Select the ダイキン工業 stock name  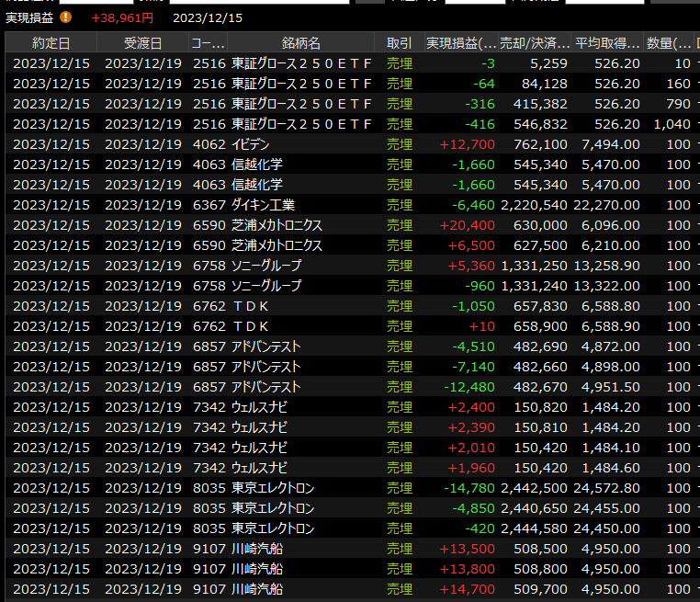click(x=263, y=205)
